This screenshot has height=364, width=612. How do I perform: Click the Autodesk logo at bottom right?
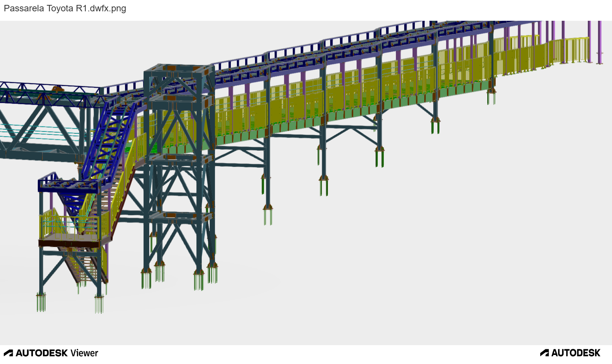pos(570,353)
